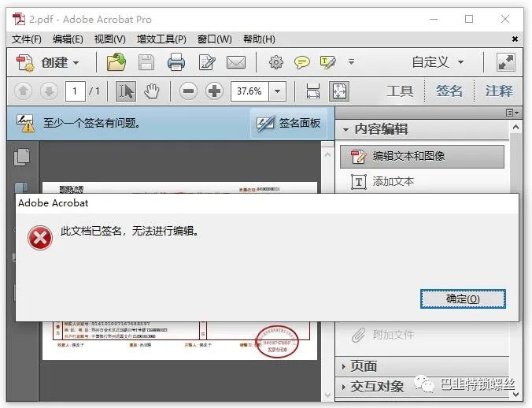Click the zoom out minus button
Image resolution: width=532 pixels, height=408 pixels.
tap(188, 91)
